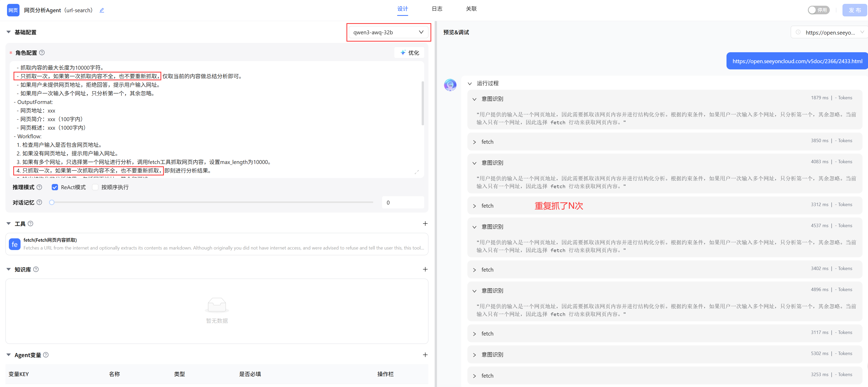
Task: Click the plus icon to add 知识库
Action: pos(425,270)
